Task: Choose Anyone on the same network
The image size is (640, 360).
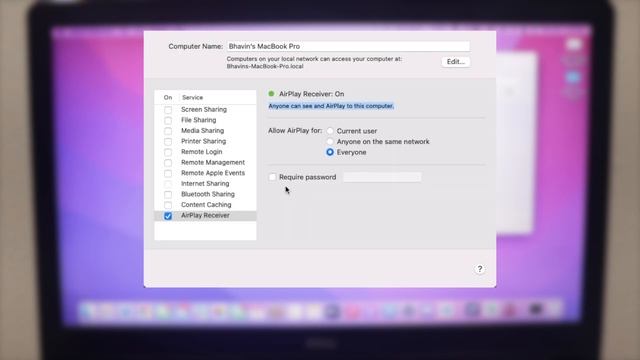Action: click(330, 142)
